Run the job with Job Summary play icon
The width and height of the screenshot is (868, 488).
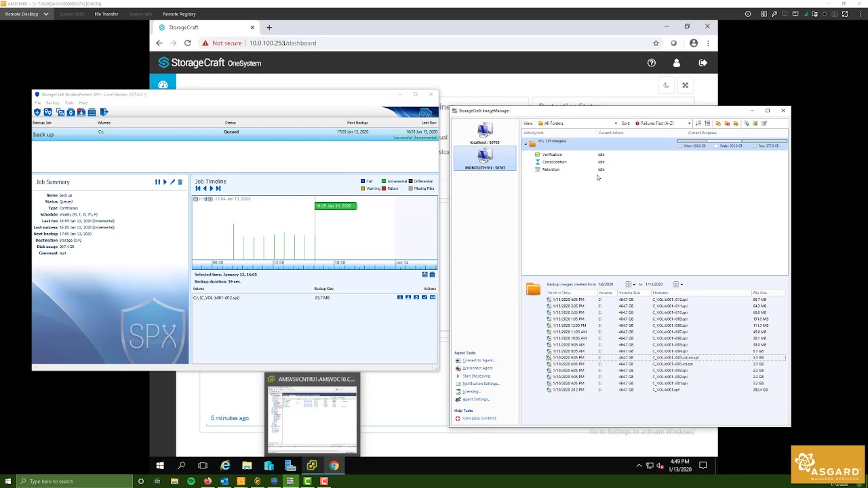165,182
